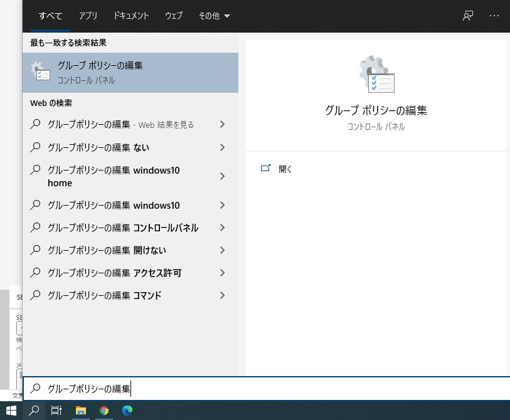Open the Windows Start button
The image size is (510, 420).
11,411
